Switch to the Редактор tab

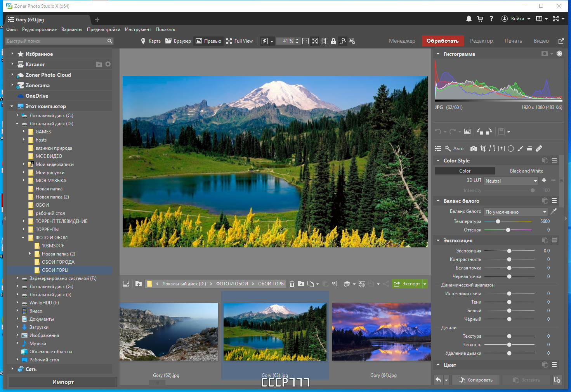click(481, 41)
